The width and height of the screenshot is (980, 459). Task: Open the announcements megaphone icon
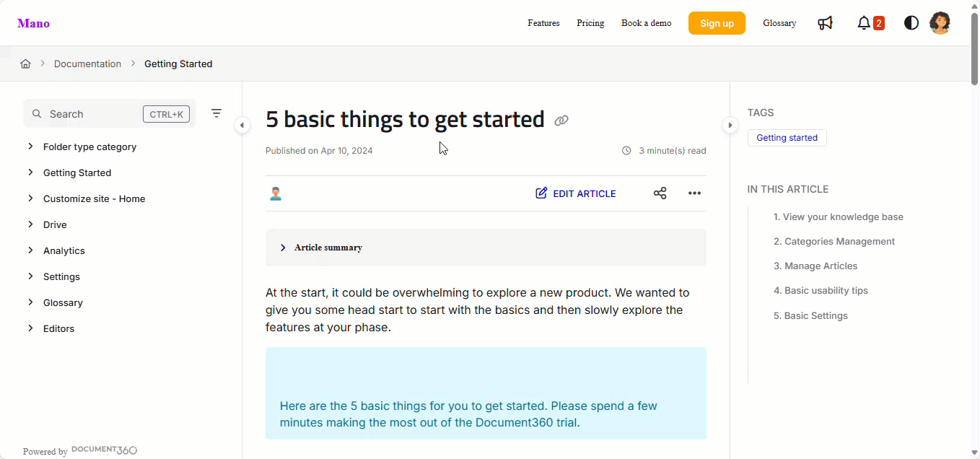(x=825, y=23)
